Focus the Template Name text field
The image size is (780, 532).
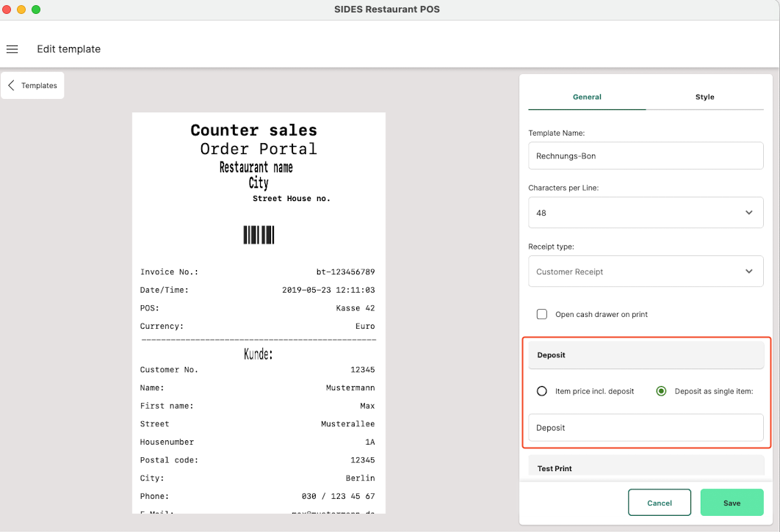pos(645,156)
